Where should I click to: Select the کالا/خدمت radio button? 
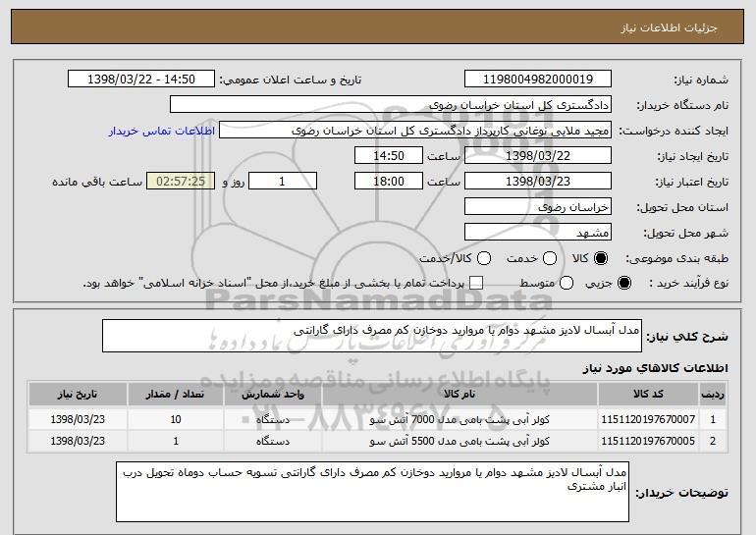484,258
